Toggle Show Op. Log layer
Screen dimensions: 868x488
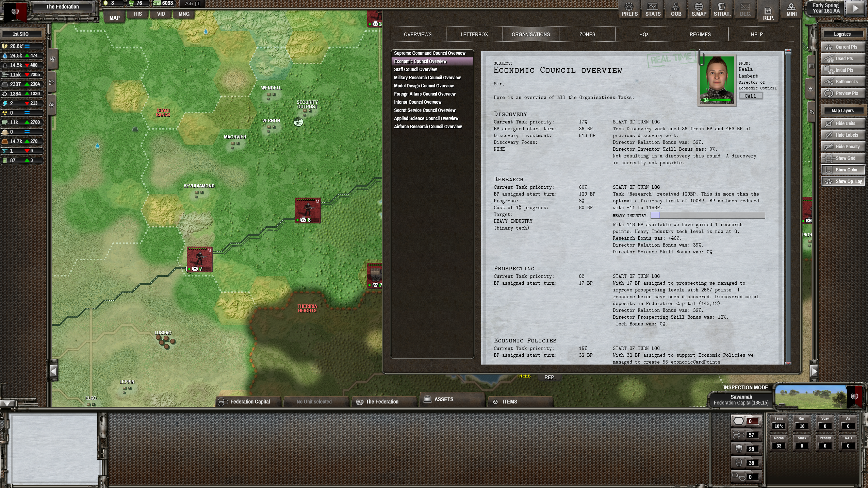click(843, 181)
